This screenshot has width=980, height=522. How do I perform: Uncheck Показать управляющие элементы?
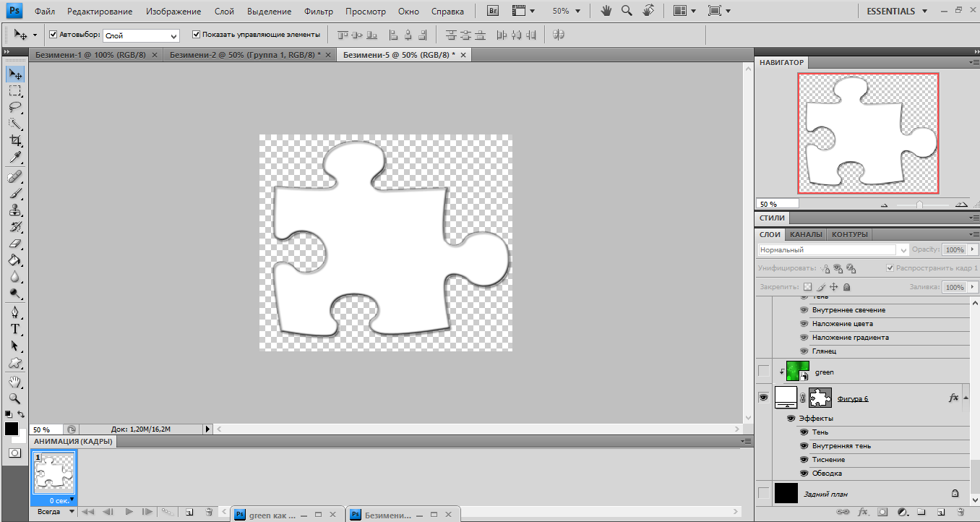pos(197,35)
